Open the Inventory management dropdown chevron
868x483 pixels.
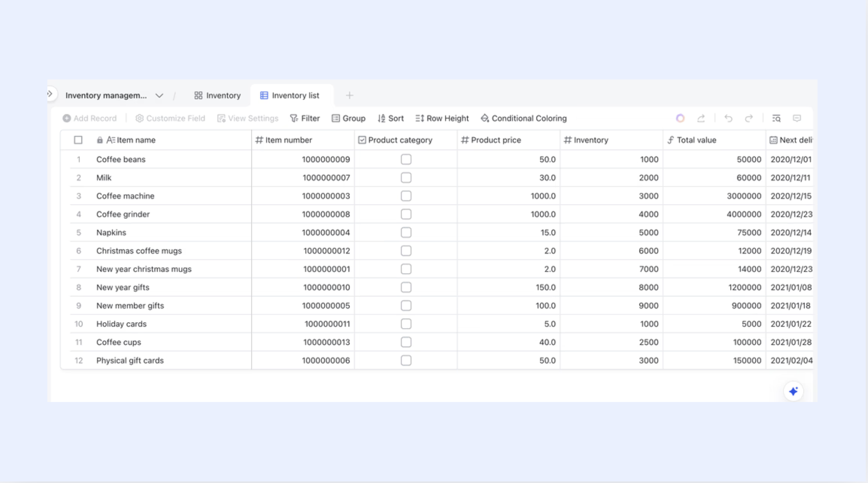click(x=159, y=96)
